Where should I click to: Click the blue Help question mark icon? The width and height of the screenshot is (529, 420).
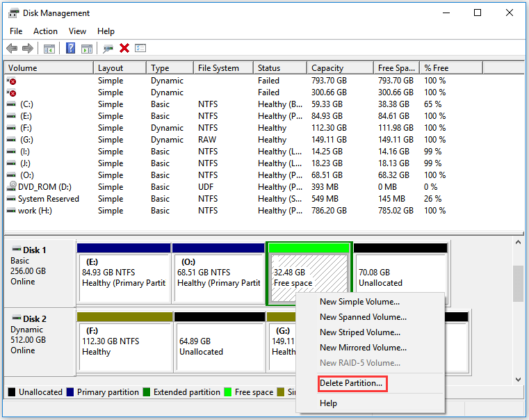coord(70,48)
